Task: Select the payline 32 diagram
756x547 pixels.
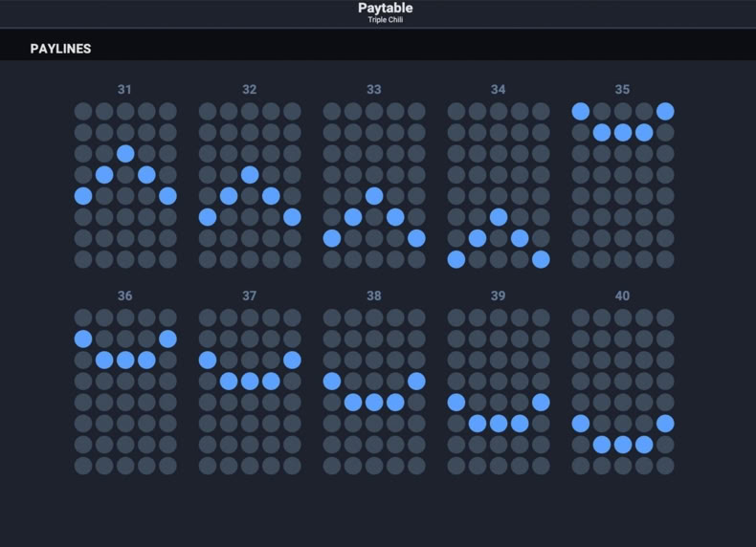Action: 250,186
